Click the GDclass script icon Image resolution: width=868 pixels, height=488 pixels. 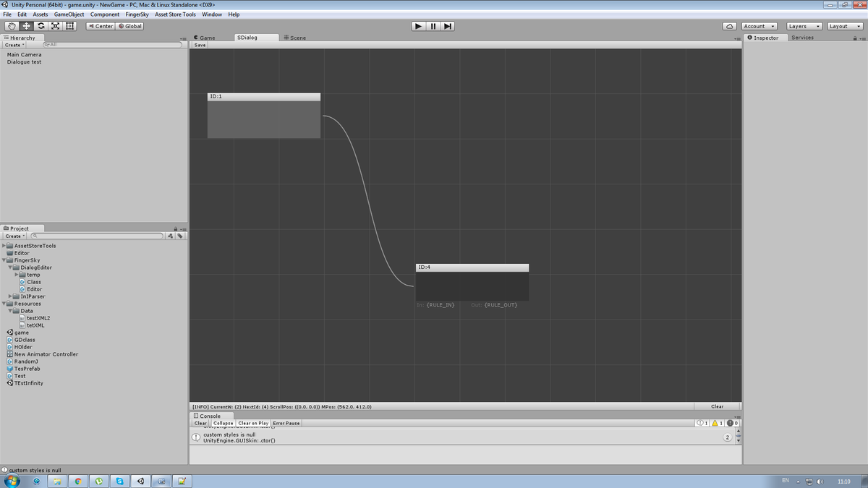tap(9, 340)
